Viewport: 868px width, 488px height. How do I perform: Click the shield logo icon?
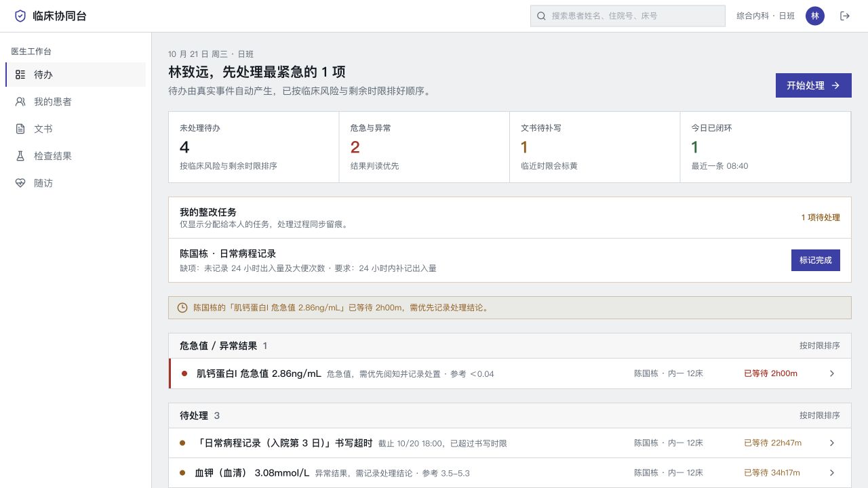coord(20,16)
